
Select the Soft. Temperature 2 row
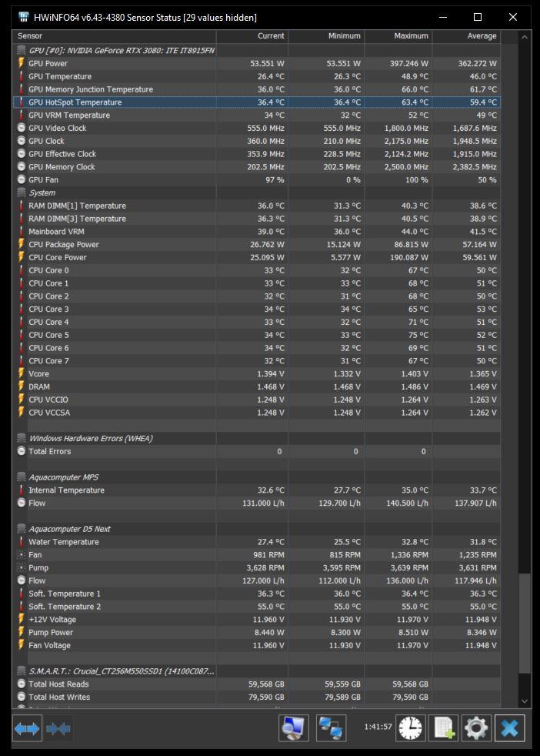pos(257,607)
